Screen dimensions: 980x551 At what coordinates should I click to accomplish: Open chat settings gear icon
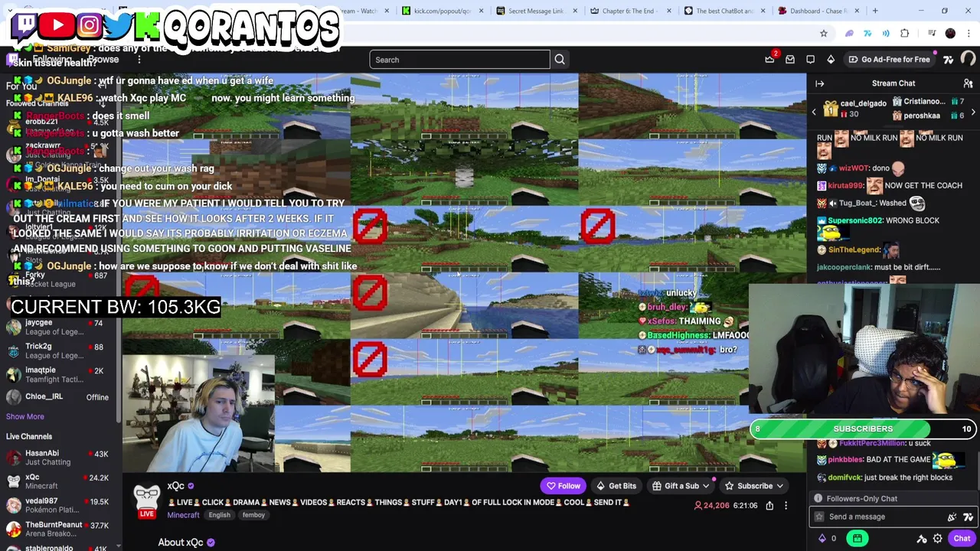click(937, 539)
